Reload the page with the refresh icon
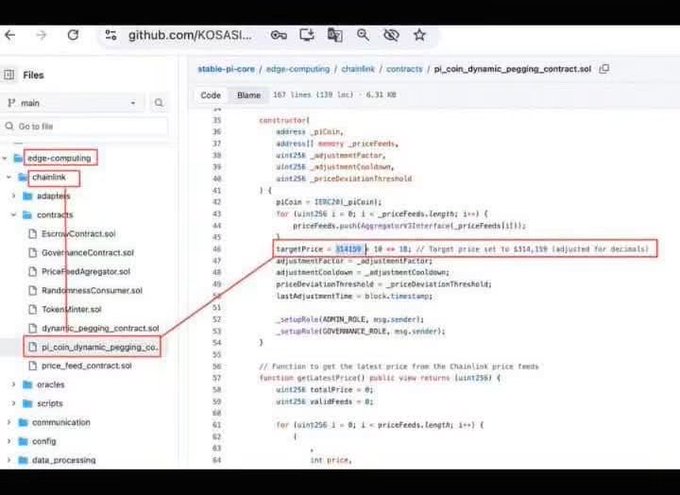 tap(73, 35)
